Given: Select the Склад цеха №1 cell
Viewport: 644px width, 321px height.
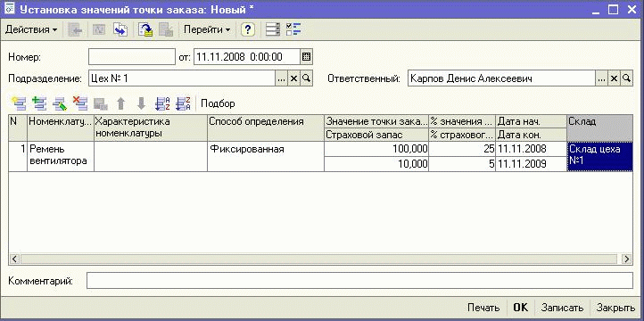Looking at the screenshot, I should tap(599, 156).
